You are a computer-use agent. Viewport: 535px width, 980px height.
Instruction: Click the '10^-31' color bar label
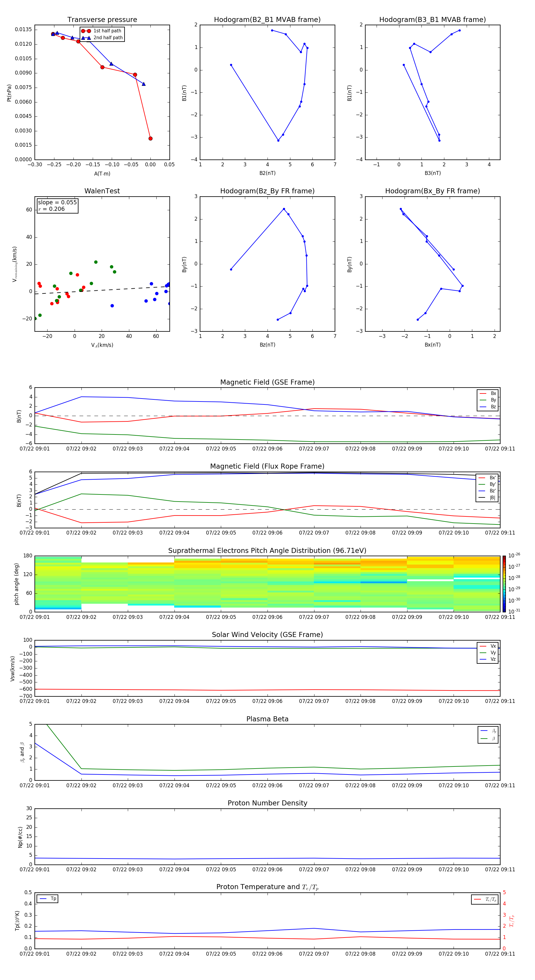514,611
